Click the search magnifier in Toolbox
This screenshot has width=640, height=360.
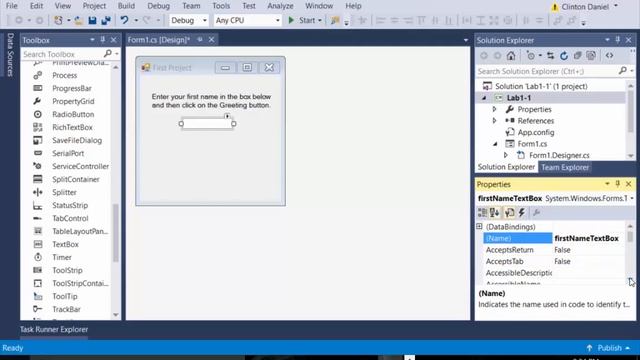tap(108, 53)
